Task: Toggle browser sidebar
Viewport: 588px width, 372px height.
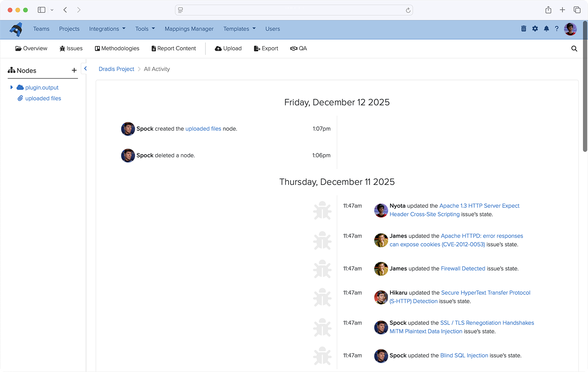Action: 41,10
